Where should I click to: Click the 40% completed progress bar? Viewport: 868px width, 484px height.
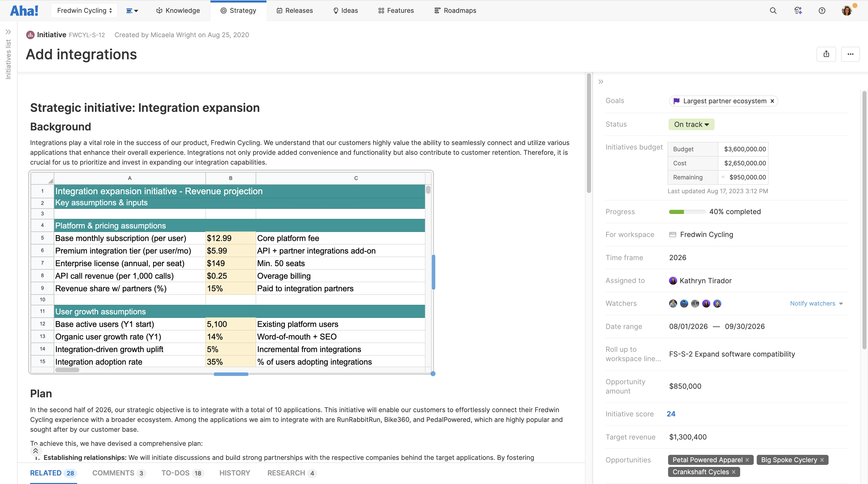coord(687,212)
